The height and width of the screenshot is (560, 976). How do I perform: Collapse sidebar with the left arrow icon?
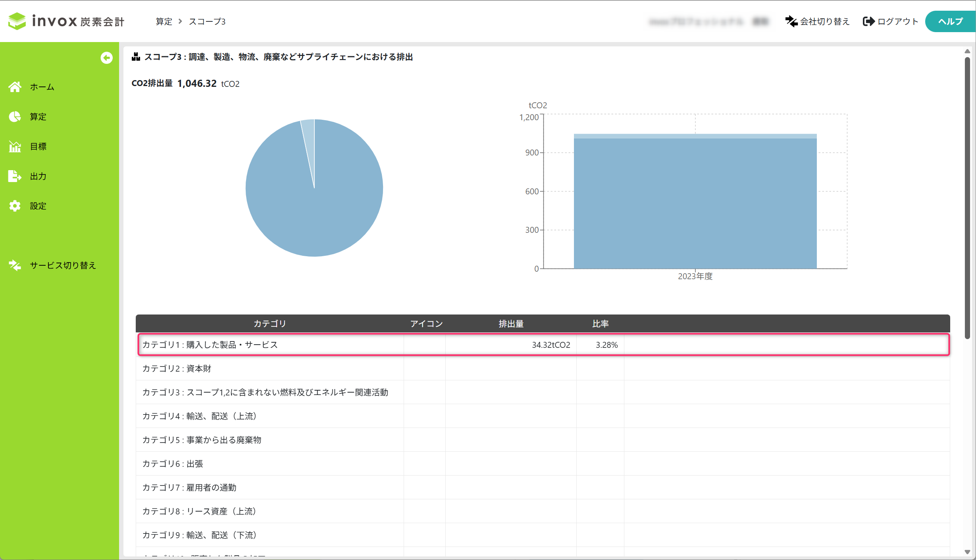[106, 58]
